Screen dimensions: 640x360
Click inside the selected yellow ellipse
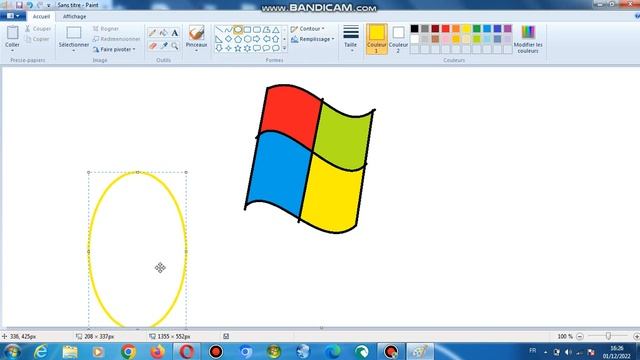pos(137,249)
